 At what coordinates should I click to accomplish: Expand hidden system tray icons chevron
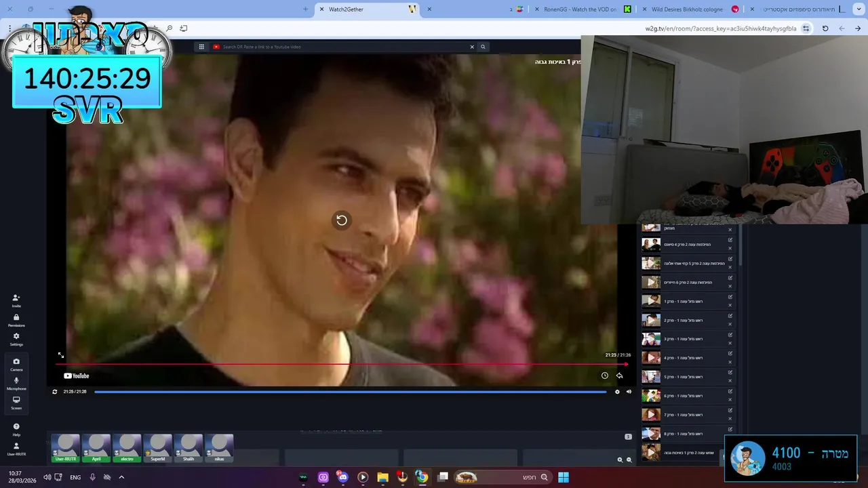pos(121,477)
